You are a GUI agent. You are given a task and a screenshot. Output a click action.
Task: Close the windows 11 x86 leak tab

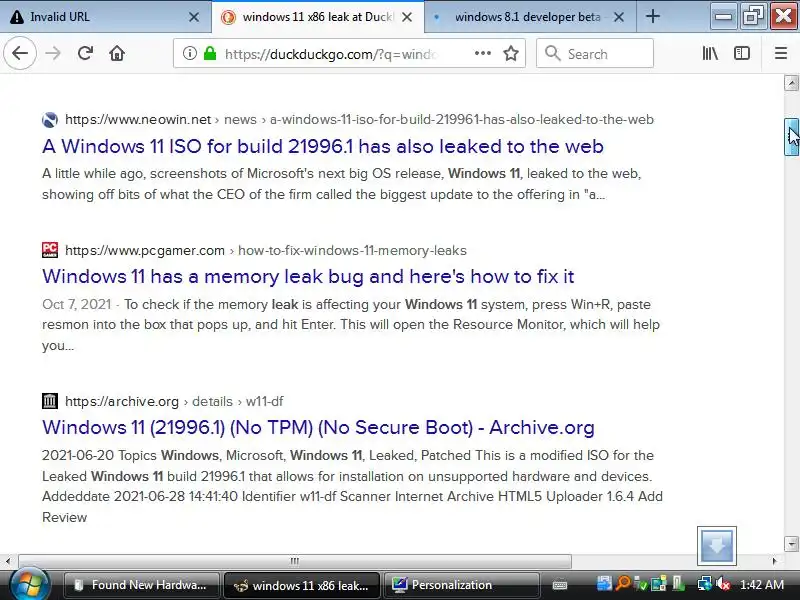point(407,17)
